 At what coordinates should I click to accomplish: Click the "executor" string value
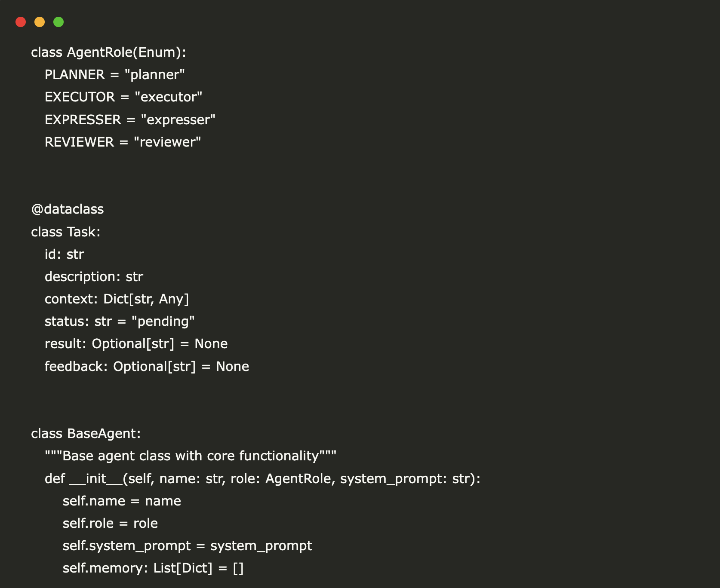pos(168,97)
